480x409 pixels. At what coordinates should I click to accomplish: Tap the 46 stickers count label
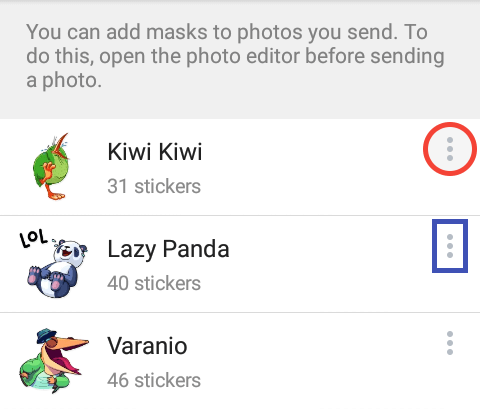154,380
